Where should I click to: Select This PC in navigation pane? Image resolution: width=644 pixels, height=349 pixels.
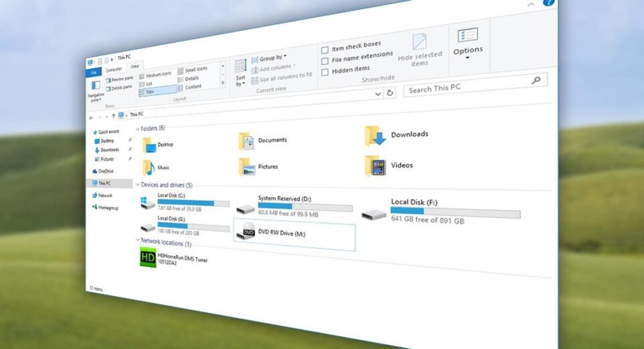click(x=109, y=183)
